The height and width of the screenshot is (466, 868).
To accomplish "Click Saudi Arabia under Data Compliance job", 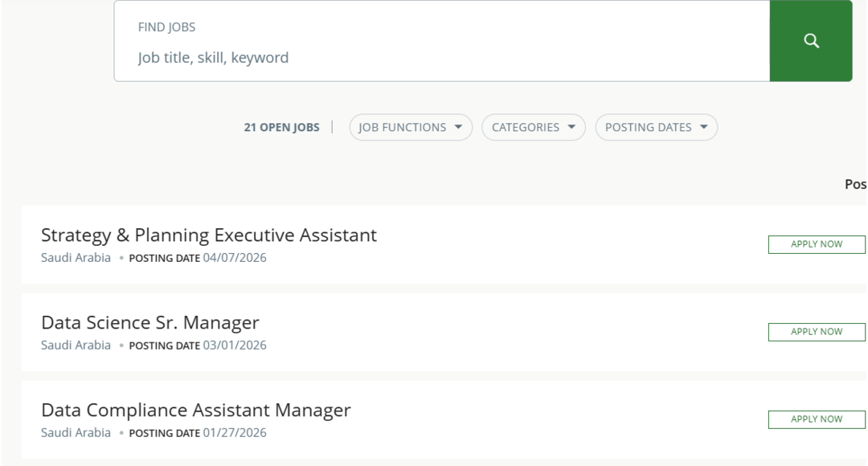I will (x=76, y=432).
